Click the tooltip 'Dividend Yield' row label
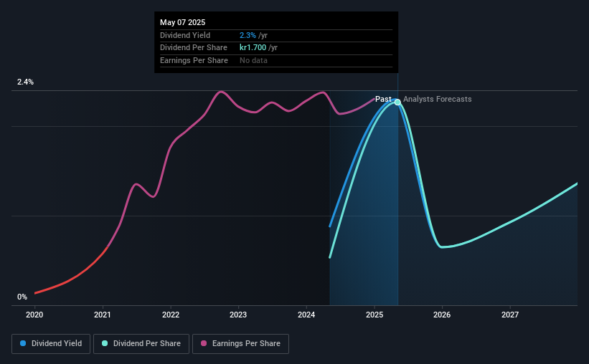 [185, 35]
